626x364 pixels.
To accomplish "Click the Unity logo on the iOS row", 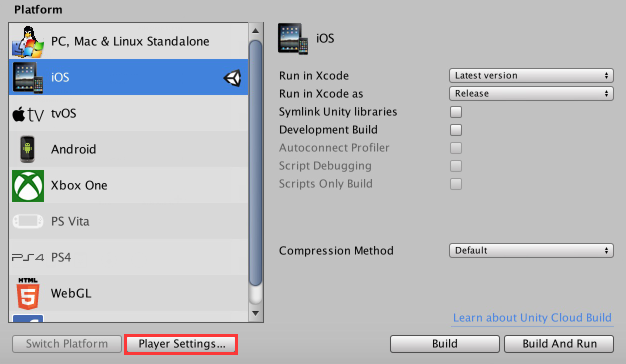I will pyautogui.click(x=232, y=78).
